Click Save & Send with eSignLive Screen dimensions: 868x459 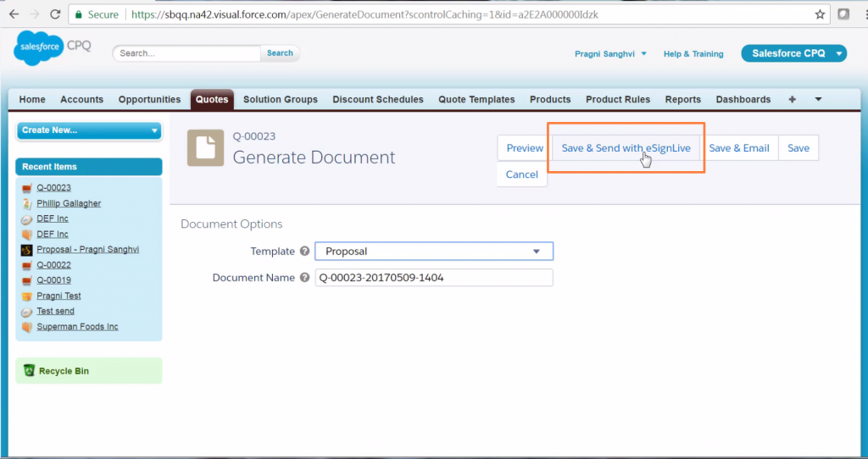coord(626,147)
